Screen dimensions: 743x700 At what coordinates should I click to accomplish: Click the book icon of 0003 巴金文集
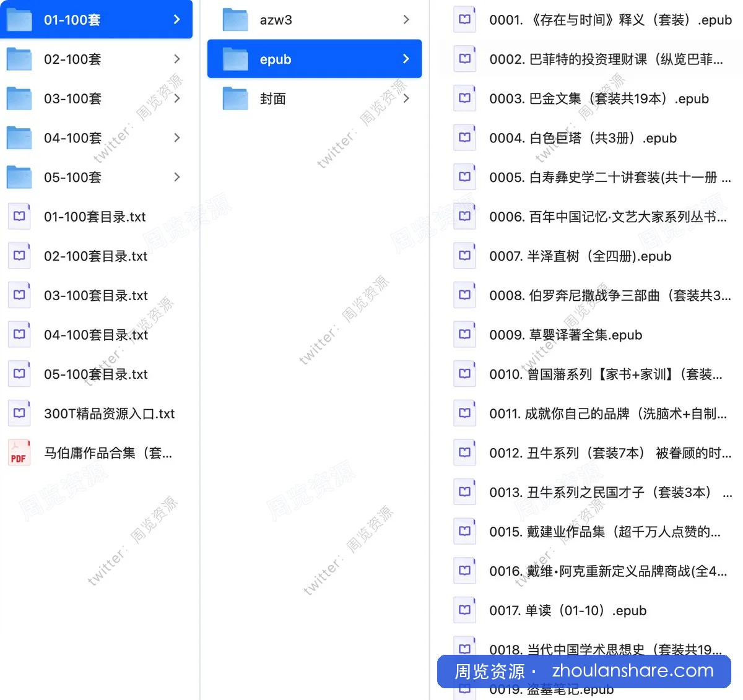(x=465, y=98)
